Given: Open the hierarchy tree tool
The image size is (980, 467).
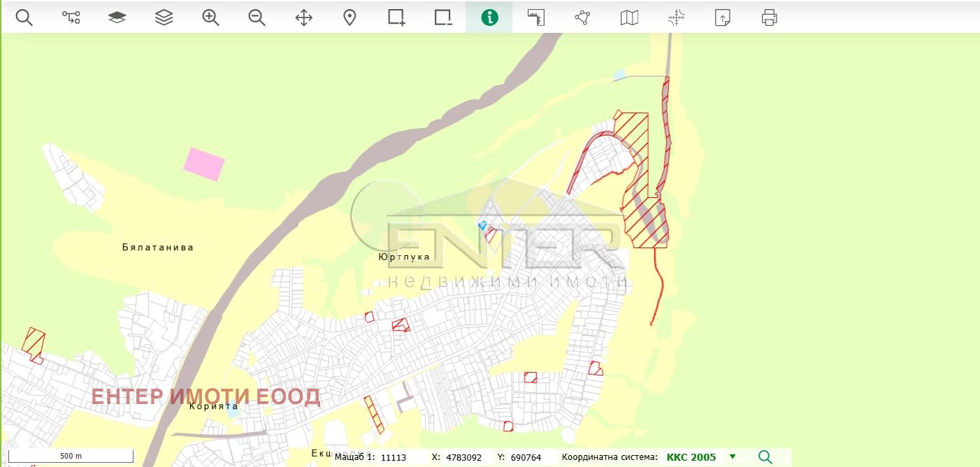Looking at the screenshot, I should tap(71, 17).
